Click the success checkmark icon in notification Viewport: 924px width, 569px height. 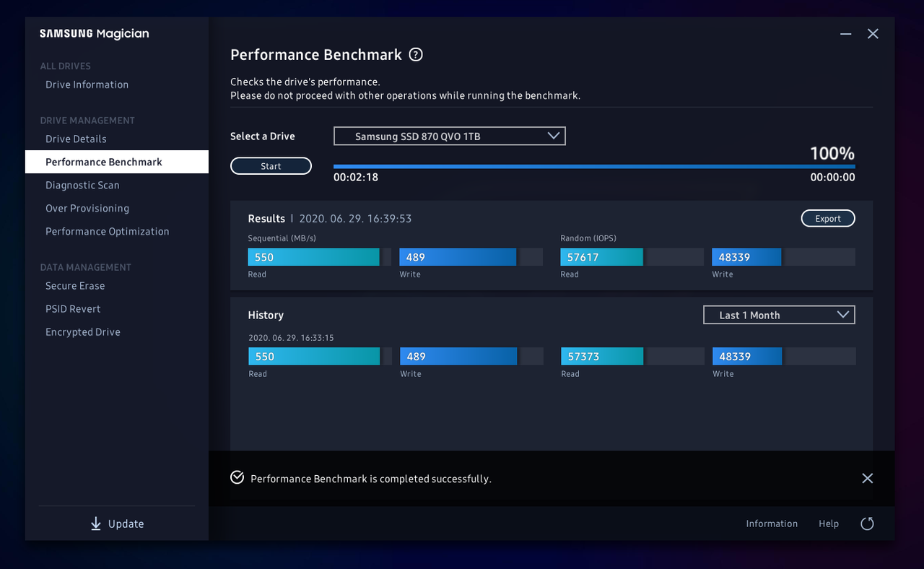237,477
